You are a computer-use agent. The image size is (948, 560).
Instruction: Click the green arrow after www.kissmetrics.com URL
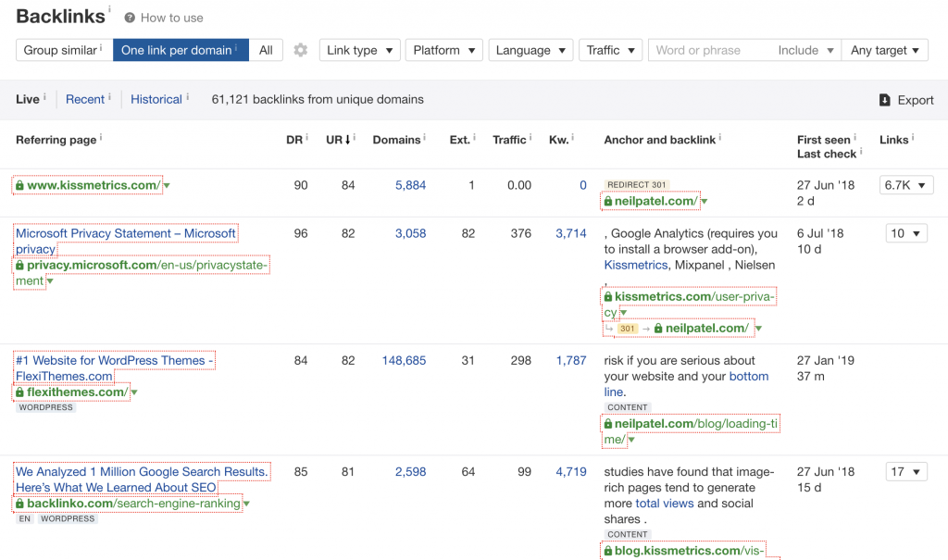[167, 186]
